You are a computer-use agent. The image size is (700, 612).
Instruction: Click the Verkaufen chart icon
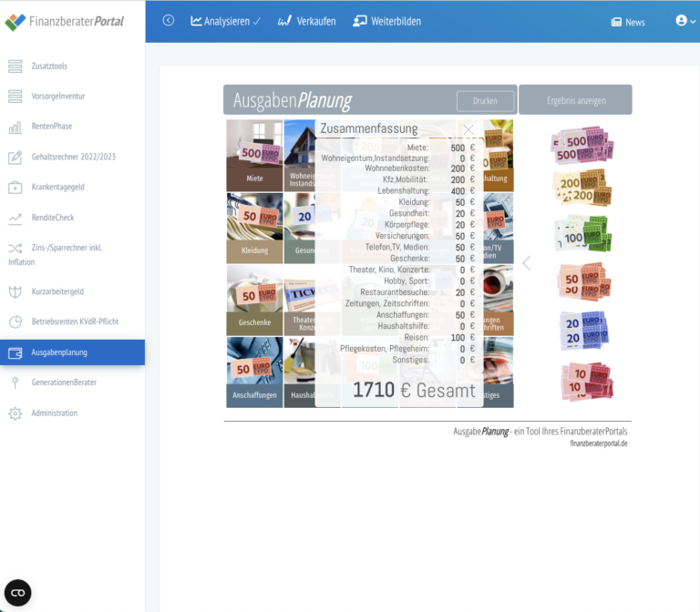[x=284, y=21]
